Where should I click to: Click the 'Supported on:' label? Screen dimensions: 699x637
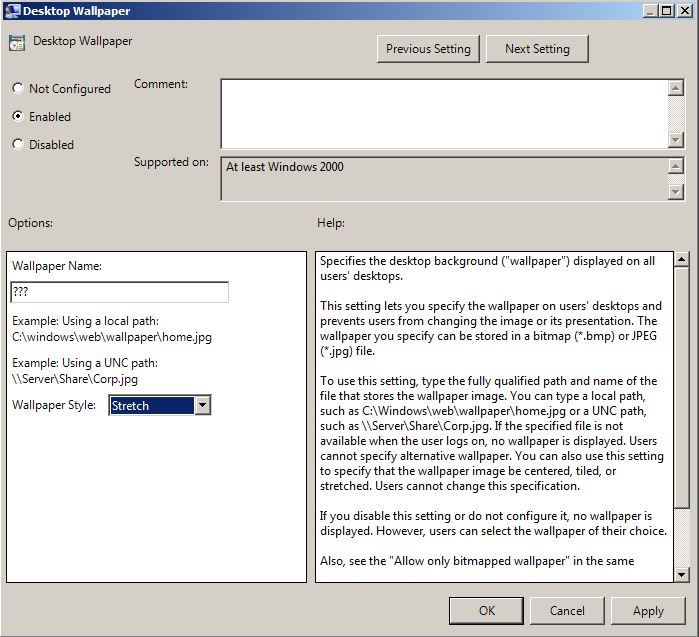point(171,162)
